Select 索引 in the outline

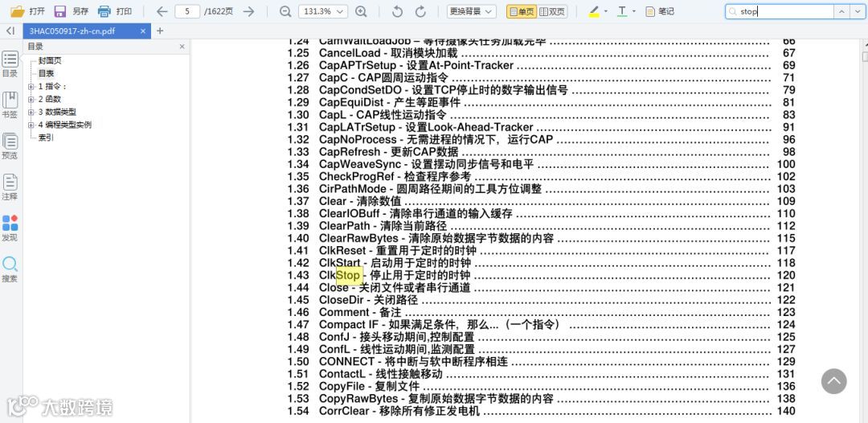[46, 138]
